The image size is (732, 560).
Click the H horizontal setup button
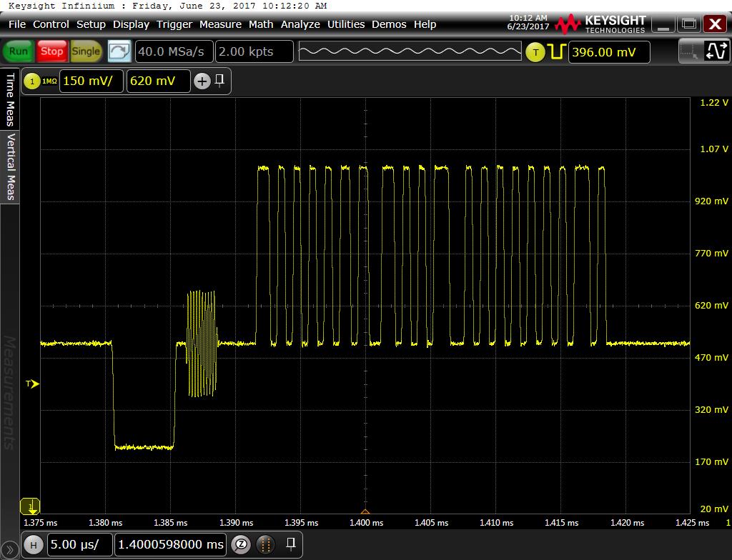33,544
